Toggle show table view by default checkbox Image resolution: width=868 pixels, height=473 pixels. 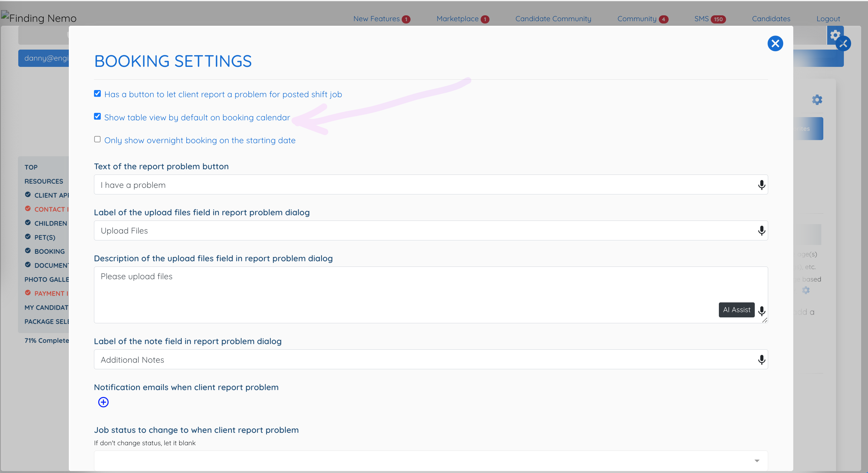coord(97,116)
